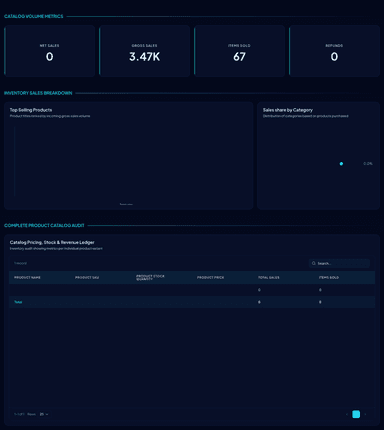The width and height of the screenshot is (384, 430).
Task: Click the Refunds metric card
Action: click(x=334, y=51)
